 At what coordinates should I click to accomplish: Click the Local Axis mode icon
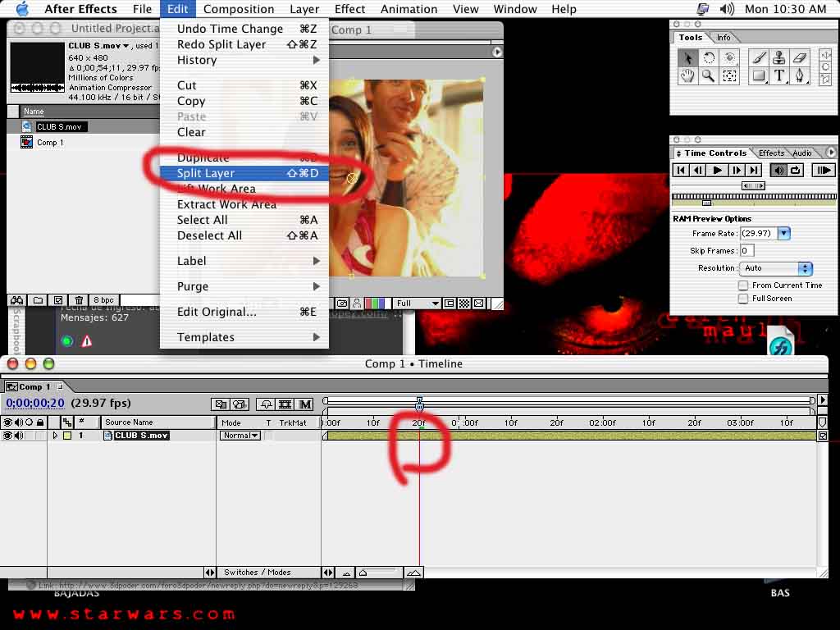click(825, 55)
